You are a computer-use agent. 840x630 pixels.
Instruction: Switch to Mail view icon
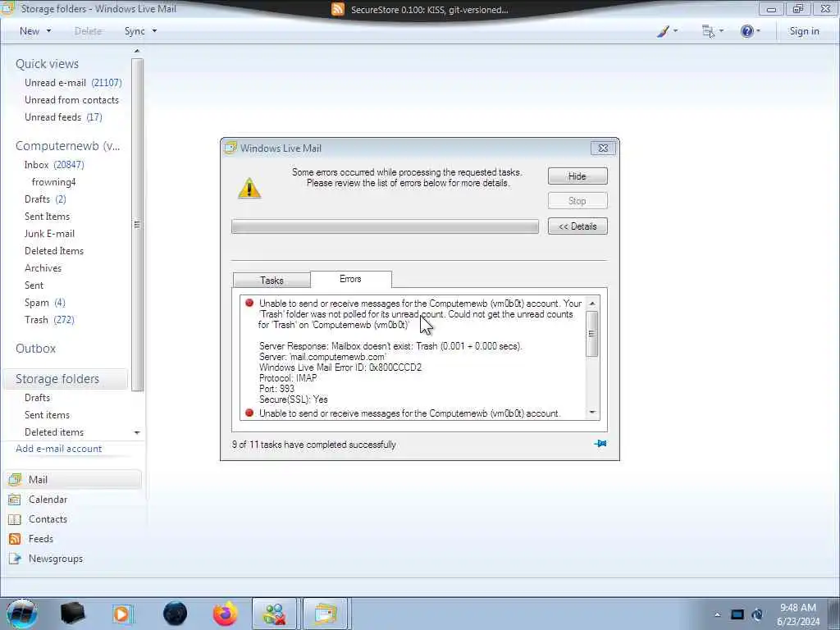click(15, 479)
